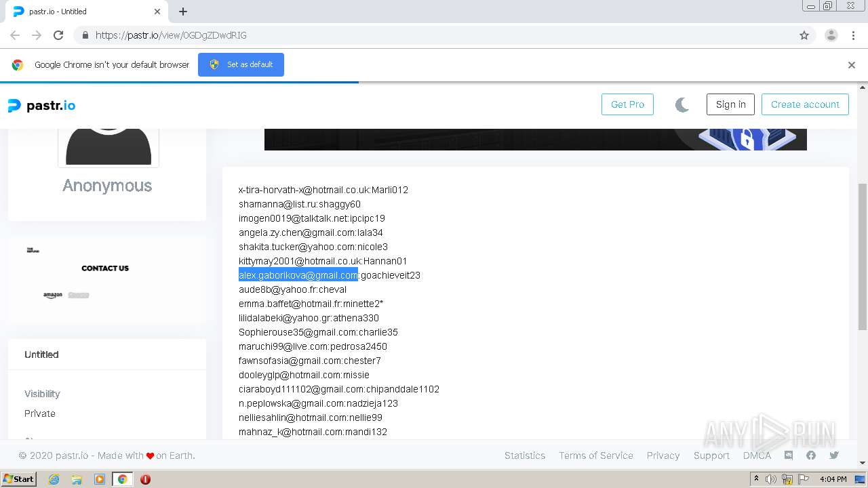
Task: Focus the address bar URL
Action: 171,35
